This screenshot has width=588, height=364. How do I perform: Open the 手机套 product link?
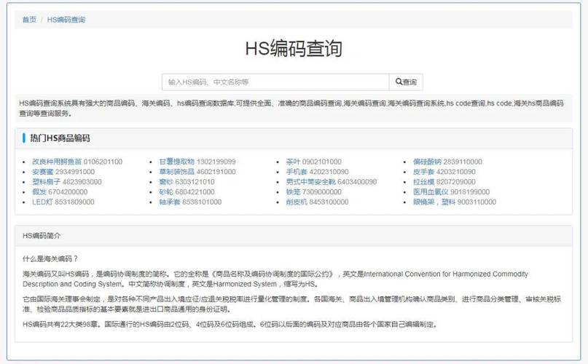tap(297, 172)
